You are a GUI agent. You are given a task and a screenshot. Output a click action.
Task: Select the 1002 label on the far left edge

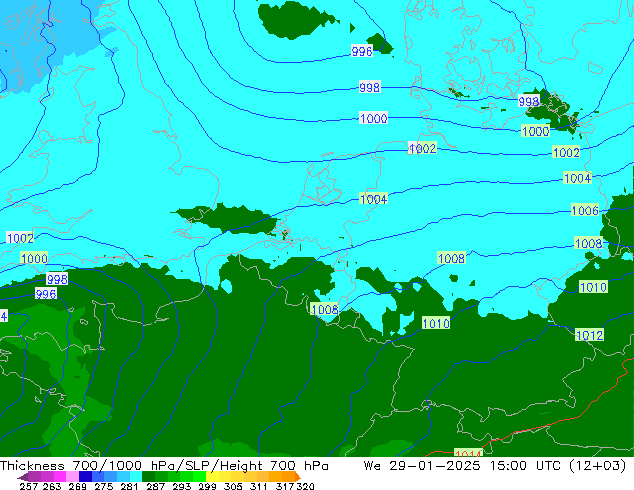click(x=20, y=238)
